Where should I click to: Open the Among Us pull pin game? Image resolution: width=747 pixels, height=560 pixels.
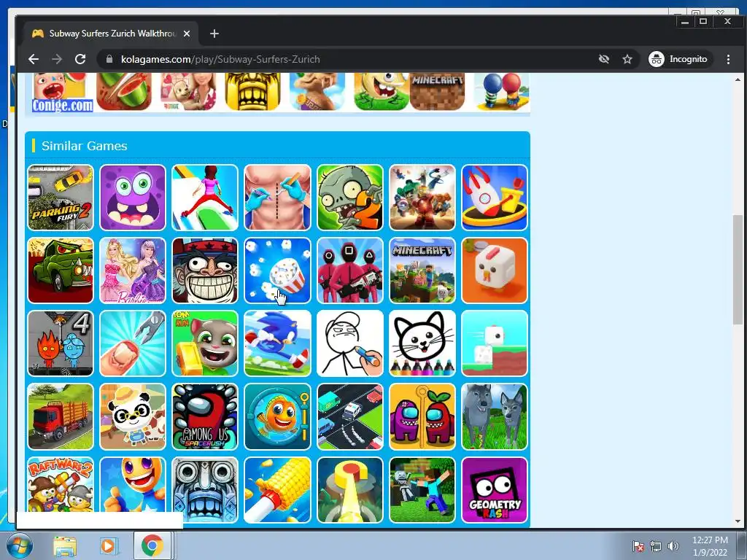pyautogui.click(x=422, y=416)
